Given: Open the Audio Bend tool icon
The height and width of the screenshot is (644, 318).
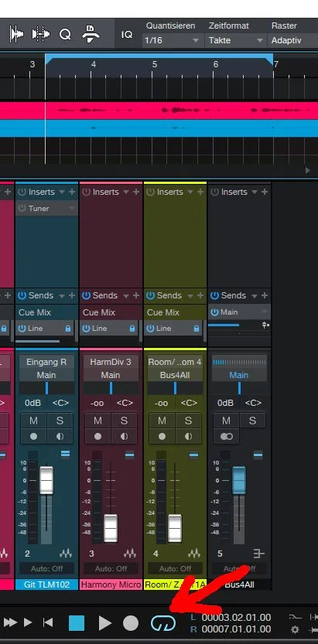Looking at the screenshot, I should pyautogui.click(x=17, y=34).
